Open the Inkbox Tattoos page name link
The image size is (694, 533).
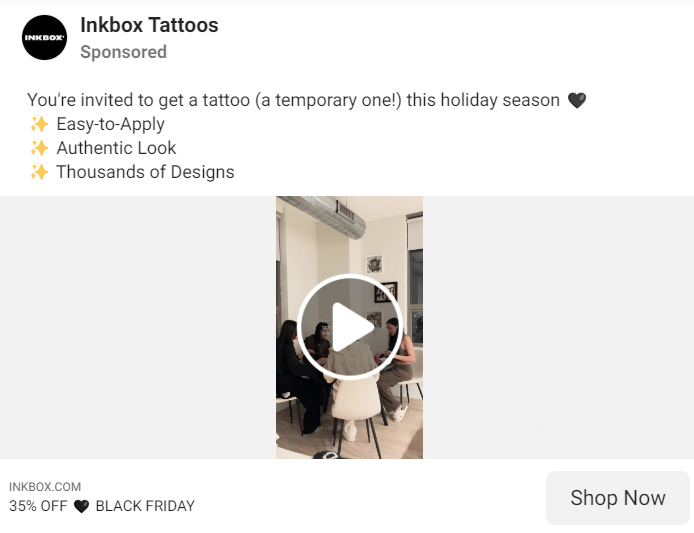149,25
